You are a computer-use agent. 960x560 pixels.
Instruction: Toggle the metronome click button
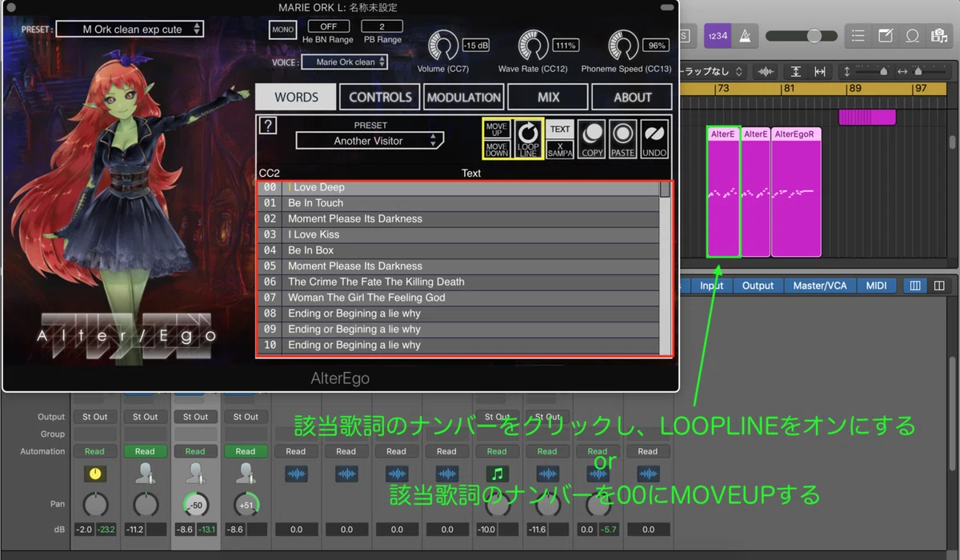[745, 36]
